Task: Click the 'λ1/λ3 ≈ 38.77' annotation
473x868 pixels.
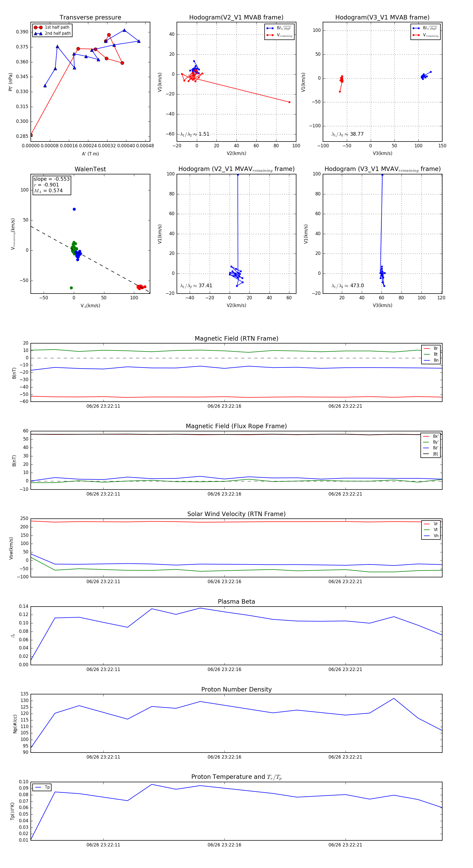Action: [x=347, y=134]
